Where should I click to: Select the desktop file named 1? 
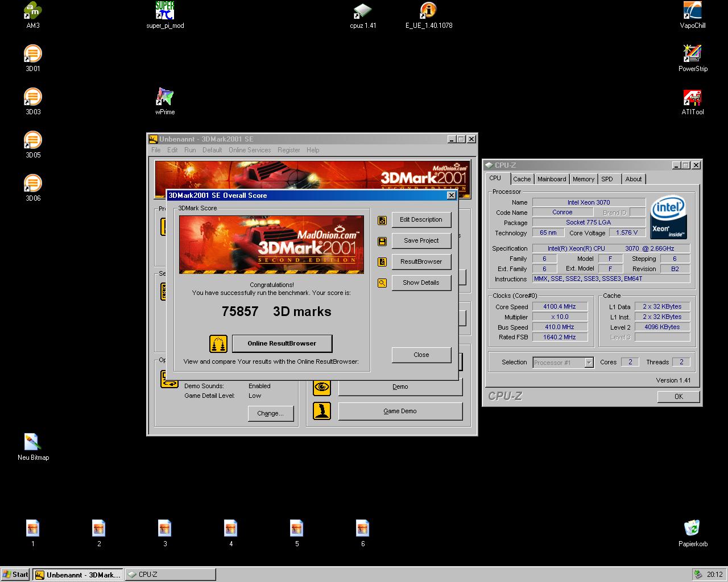33,529
